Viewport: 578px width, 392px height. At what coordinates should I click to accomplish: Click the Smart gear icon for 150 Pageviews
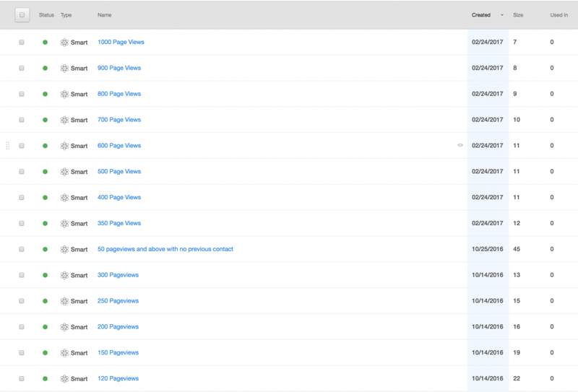pyautogui.click(x=64, y=352)
